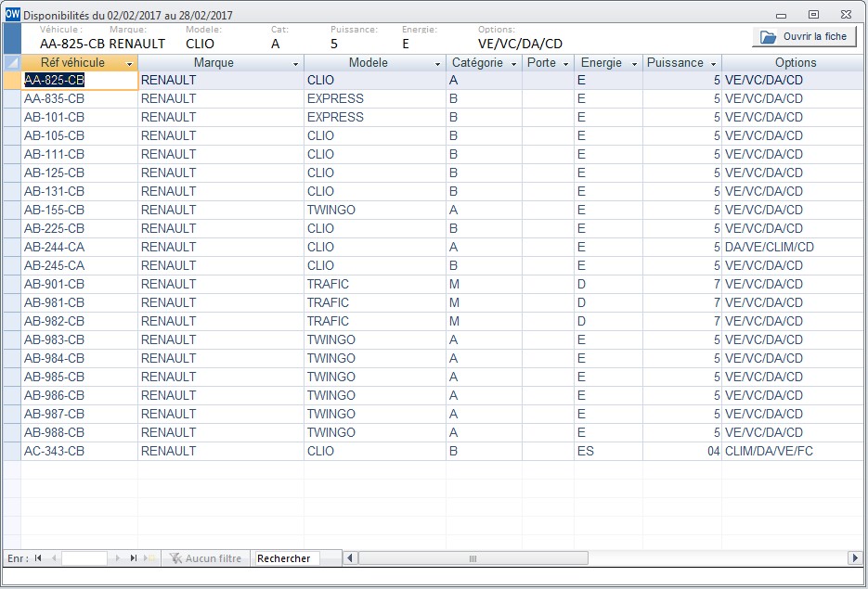The width and height of the screenshot is (868, 589).
Task: Close the Disponibilités window
Action: pyautogui.click(x=846, y=15)
